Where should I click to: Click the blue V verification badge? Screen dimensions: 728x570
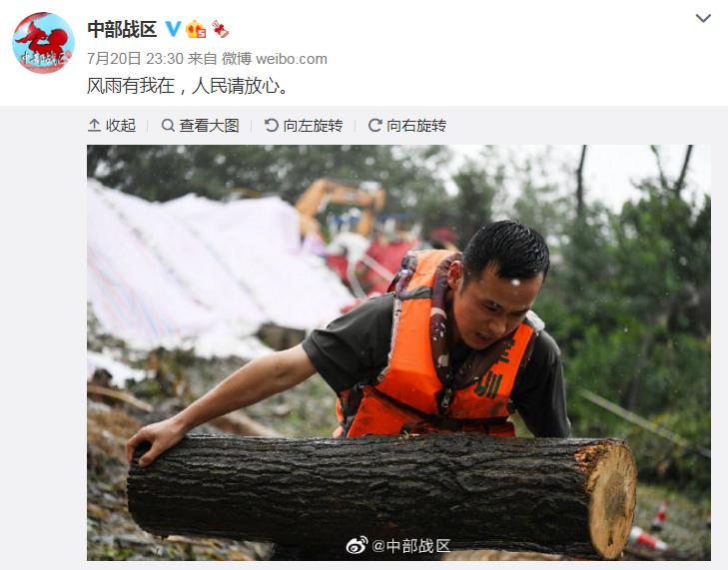coord(173,29)
